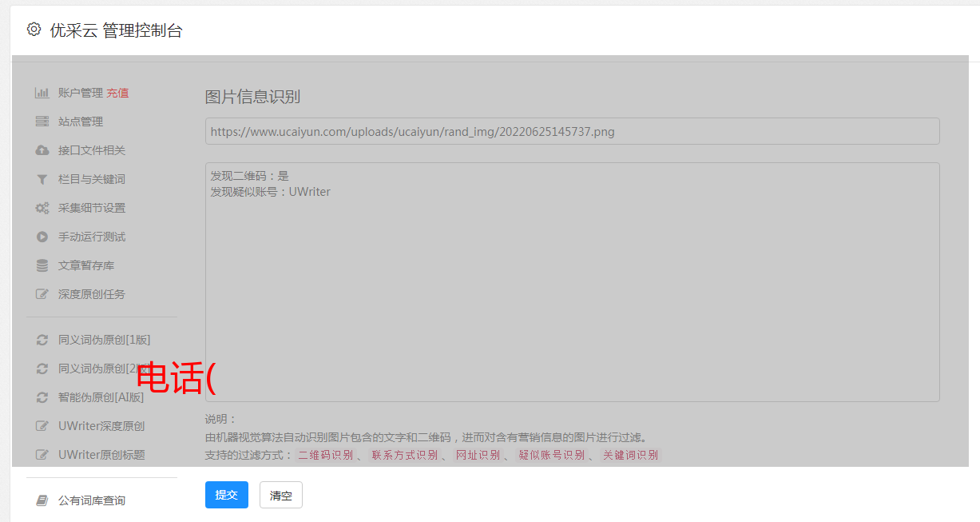This screenshot has width=980, height=522.
Task: Go to 栏目与关键词 section
Action: click(x=92, y=179)
